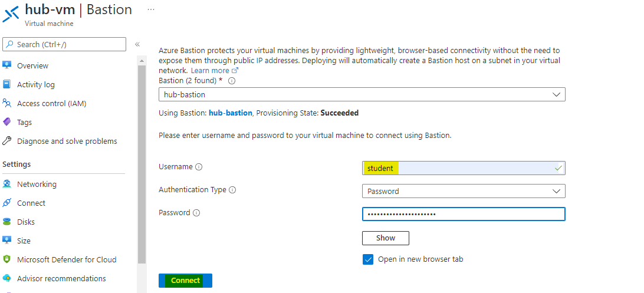Click the Disks icon in sidebar
644x293 pixels.
7,222
